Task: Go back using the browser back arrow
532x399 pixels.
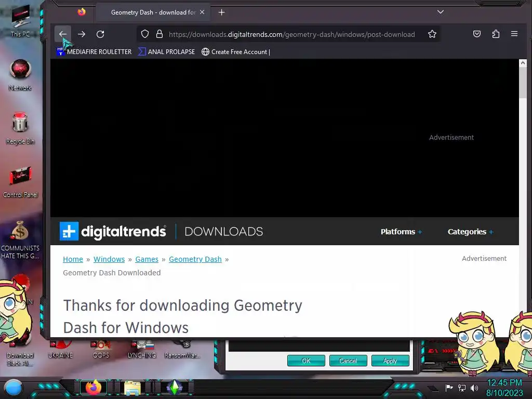Action: coord(63,34)
